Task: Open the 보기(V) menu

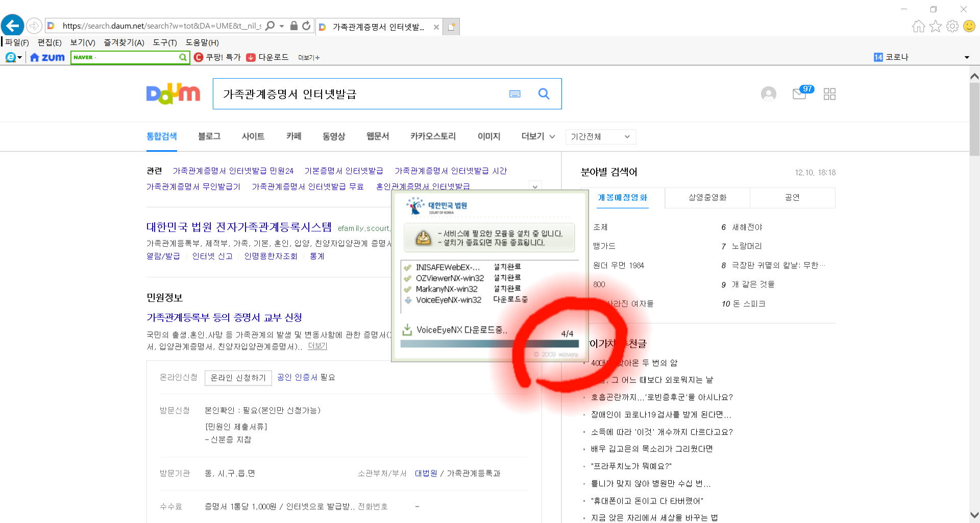Action: pyautogui.click(x=83, y=42)
